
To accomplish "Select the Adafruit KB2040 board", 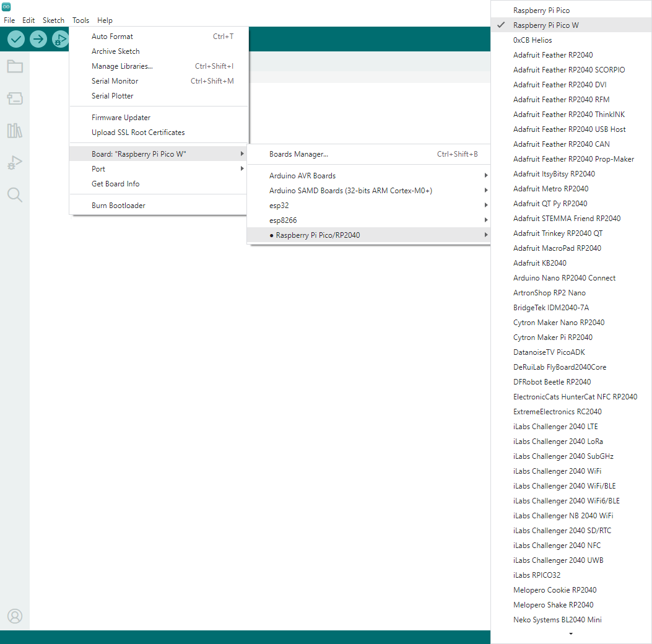I will coord(572,263).
